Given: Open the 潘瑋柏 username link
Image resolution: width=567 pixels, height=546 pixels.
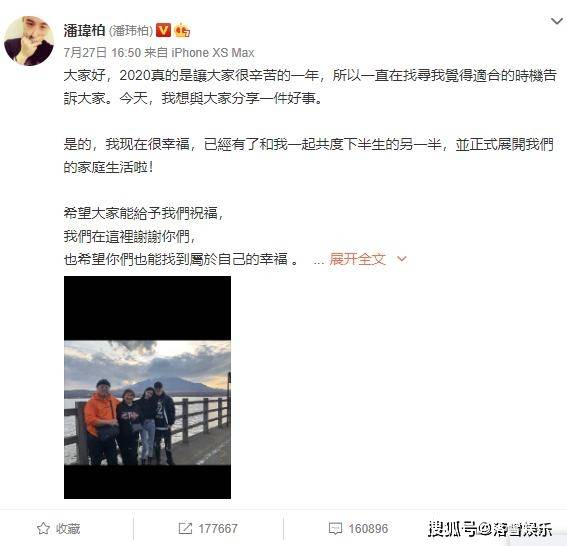Looking at the screenshot, I should (84, 30).
